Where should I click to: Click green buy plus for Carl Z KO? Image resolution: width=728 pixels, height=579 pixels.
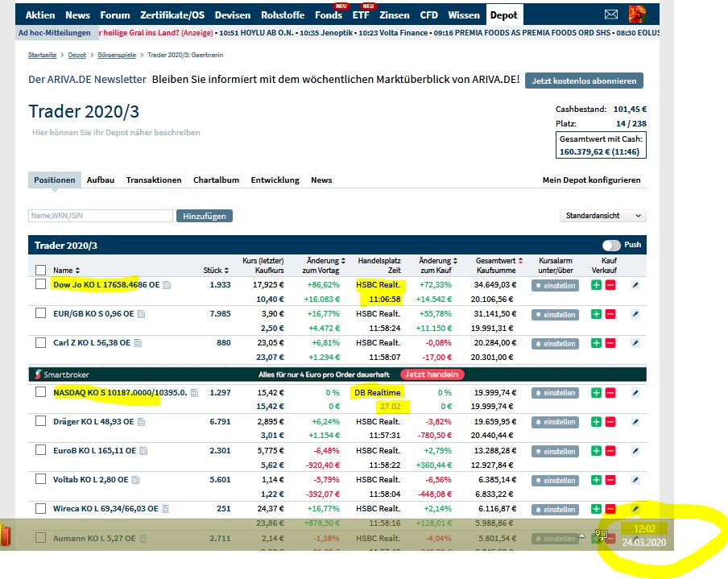pyautogui.click(x=596, y=343)
